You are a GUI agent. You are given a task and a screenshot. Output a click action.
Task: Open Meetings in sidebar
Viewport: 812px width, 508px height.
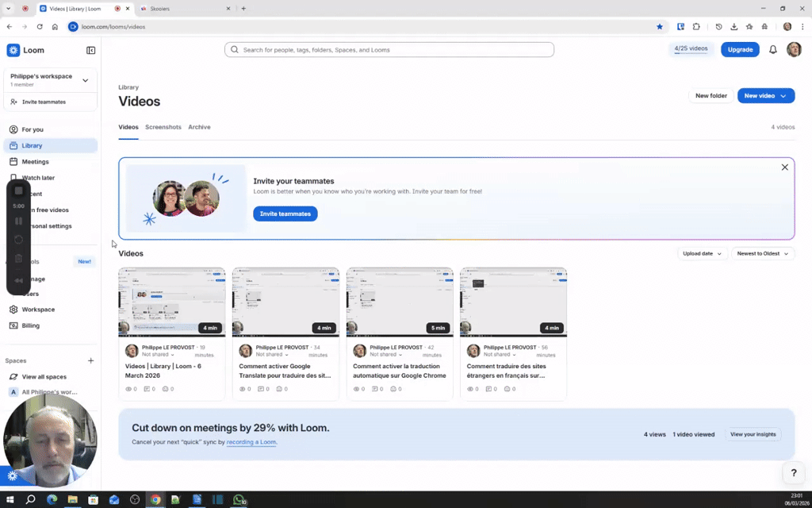coord(50,162)
